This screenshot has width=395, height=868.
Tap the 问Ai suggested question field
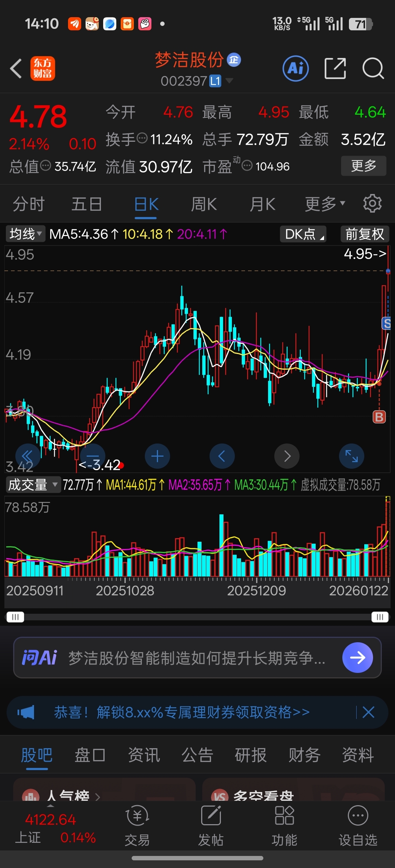tap(197, 658)
